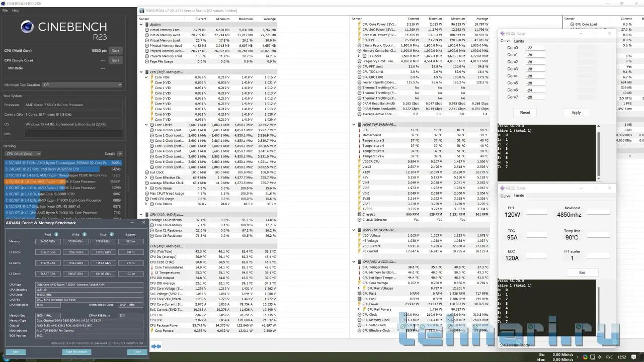Click the lightning icon beside Core 0 VID
644x362 pixels.
coord(152,82)
